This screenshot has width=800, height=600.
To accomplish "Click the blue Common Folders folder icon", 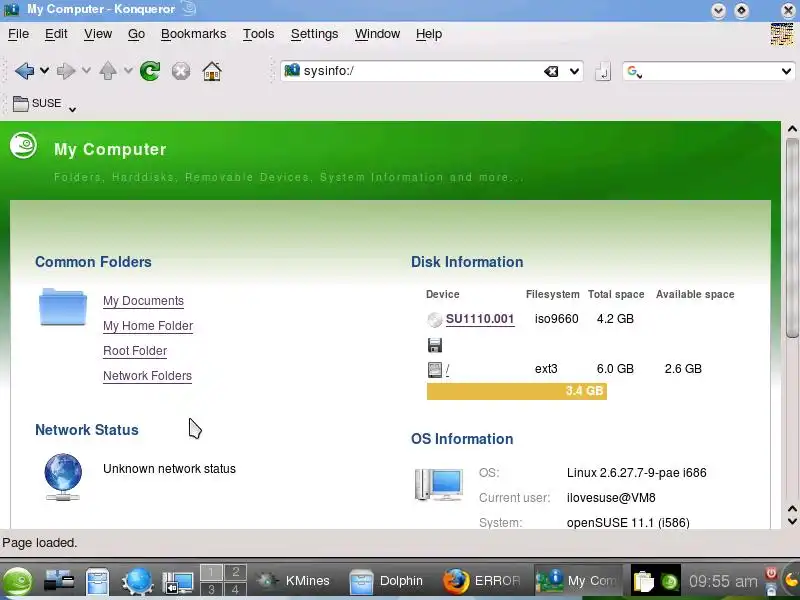I will click(x=63, y=307).
